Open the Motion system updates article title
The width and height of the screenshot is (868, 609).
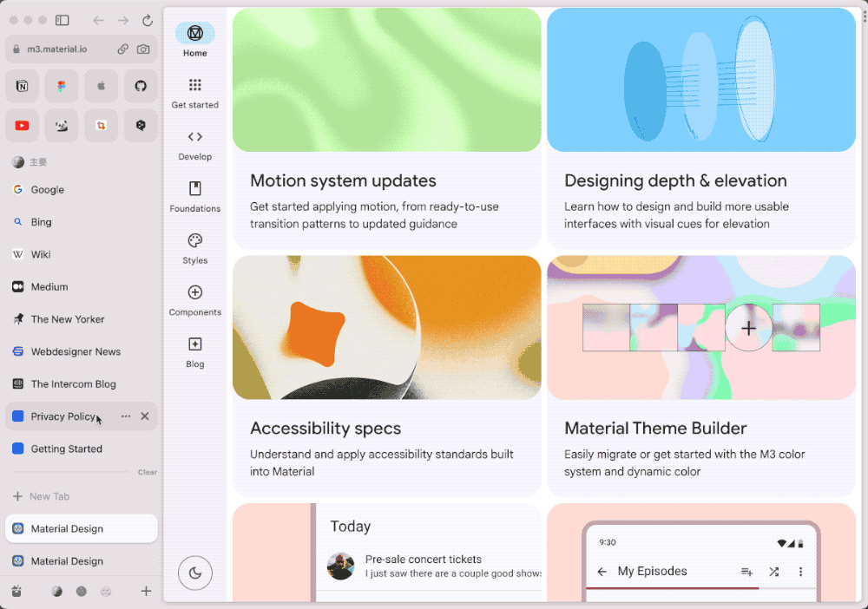tap(343, 180)
